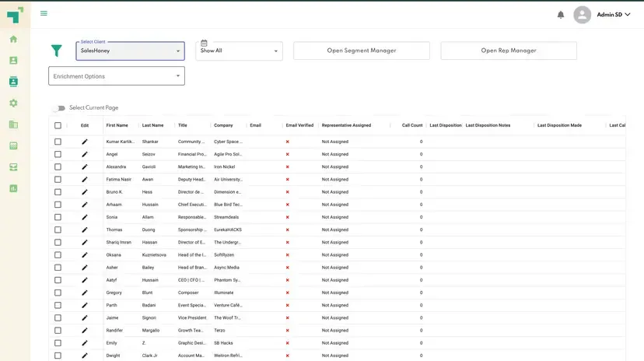This screenshot has height=361, width=644.
Task: Click Open Rep Manager button
Action: [509, 51]
